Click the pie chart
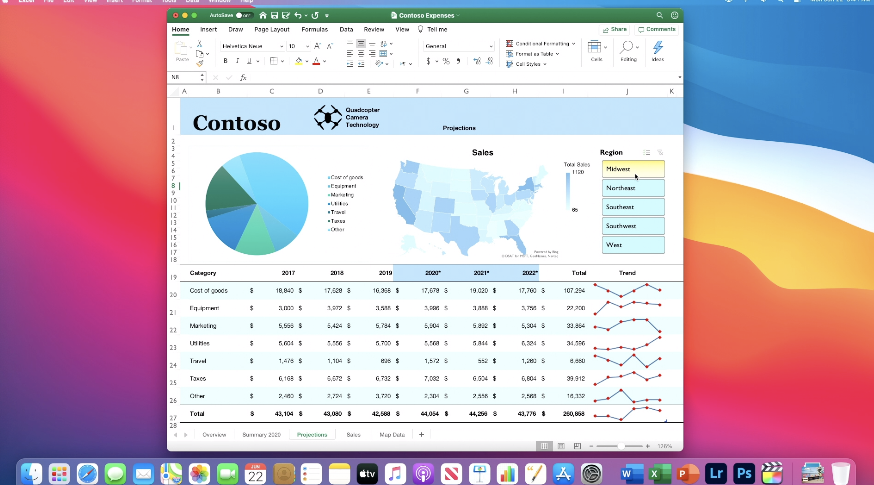874x485 pixels. pyautogui.click(x=256, y=203)
